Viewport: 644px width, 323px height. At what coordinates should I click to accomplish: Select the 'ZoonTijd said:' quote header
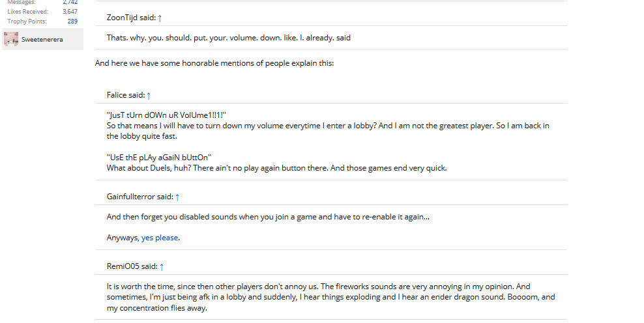(131, 18)
